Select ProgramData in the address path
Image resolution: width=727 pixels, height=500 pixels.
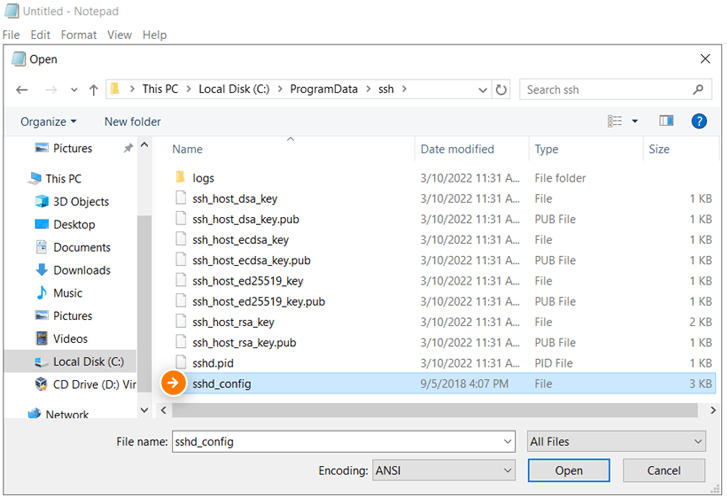coord(324,89)
